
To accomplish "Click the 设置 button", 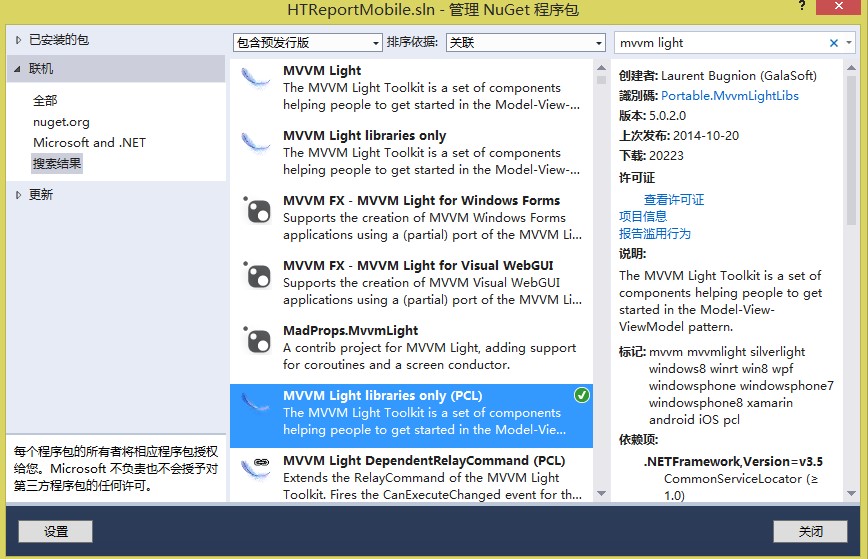I will click(55, 531).
